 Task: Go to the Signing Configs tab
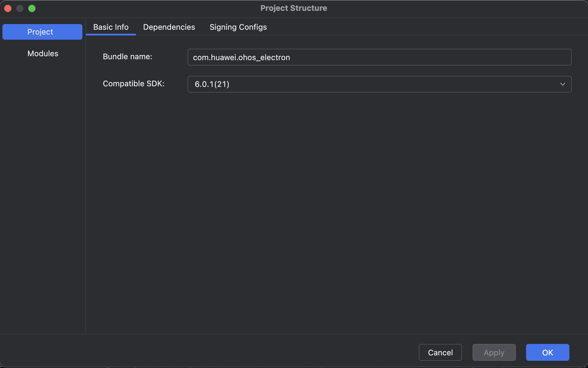click(238, 27)
